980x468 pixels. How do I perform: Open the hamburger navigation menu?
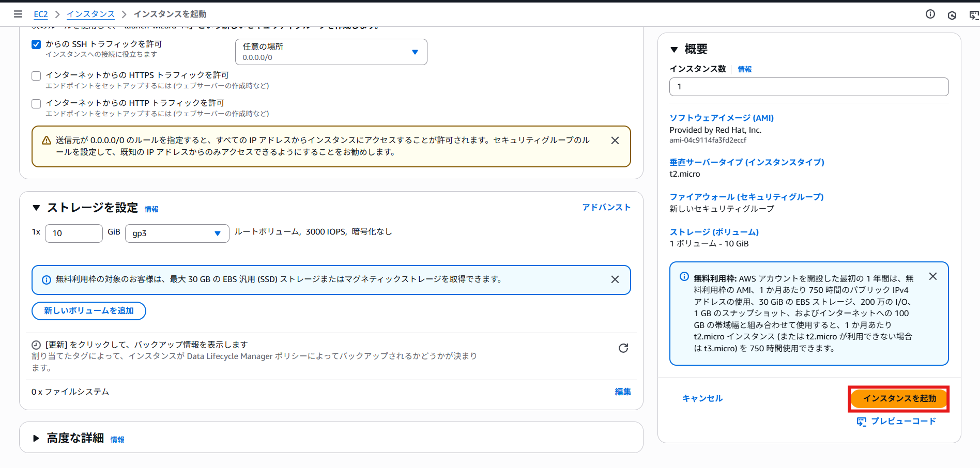[x=18, y=14]
